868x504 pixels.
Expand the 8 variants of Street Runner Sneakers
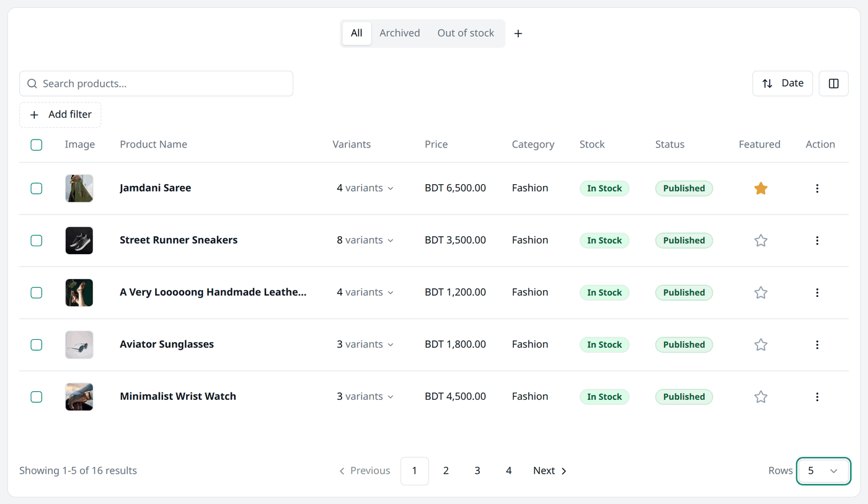pos(365,241)
